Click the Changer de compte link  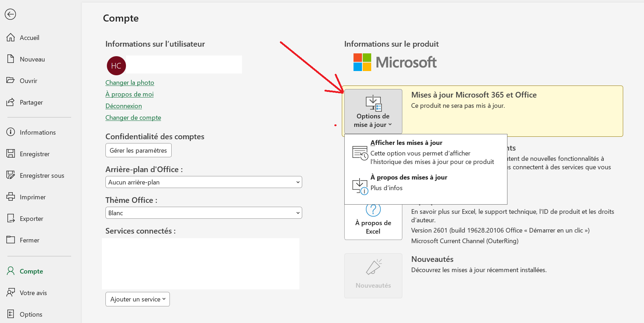133,117
